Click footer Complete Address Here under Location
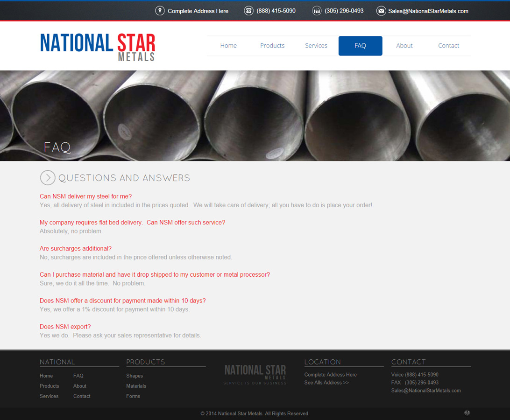510x420 pixels. (x=331, y=375)
